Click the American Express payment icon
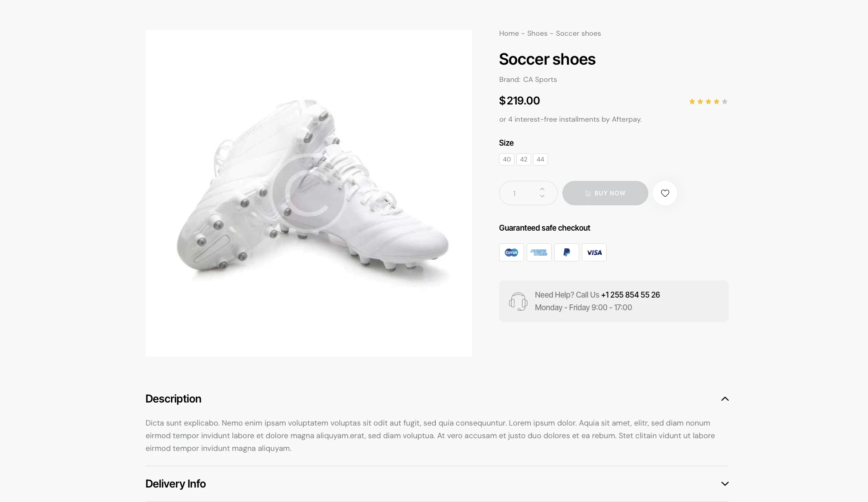868x502 pixels. (x=539, y=252)
